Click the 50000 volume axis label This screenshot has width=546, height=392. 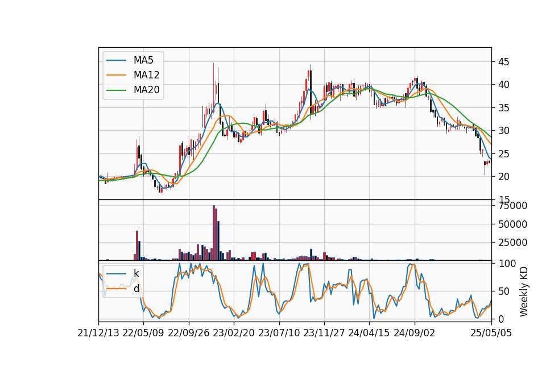coord(512,224)
